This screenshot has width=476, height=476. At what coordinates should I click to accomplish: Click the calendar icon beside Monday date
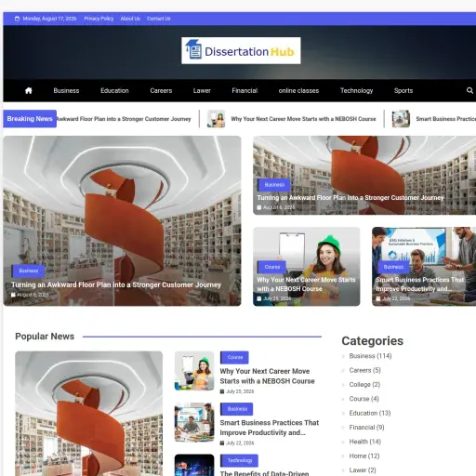(x=18, y=19)
